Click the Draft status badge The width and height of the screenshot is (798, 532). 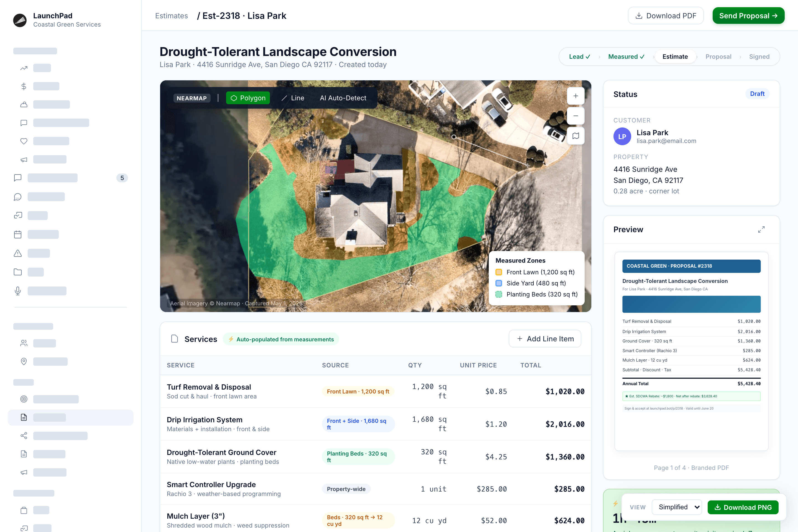pyautogui.click(x=757, y=94)
